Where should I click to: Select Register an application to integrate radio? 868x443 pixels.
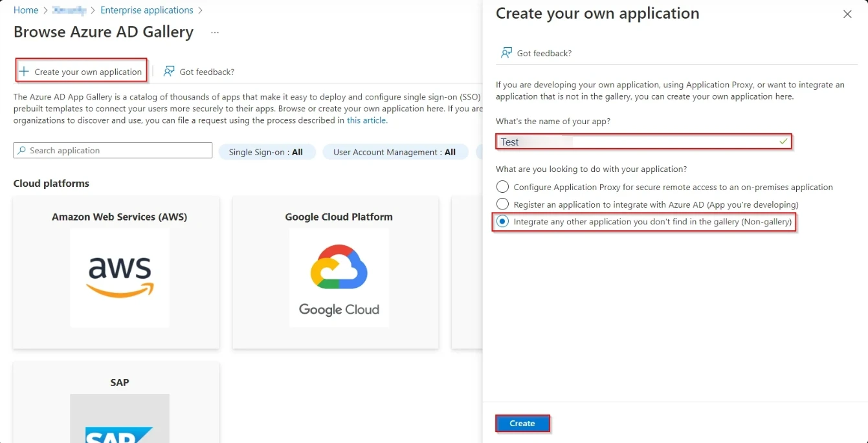tap(503, 204)
